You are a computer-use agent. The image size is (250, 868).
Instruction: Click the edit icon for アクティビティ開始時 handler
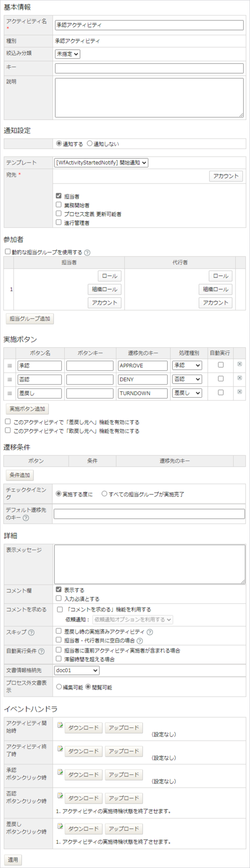point(60,725)
